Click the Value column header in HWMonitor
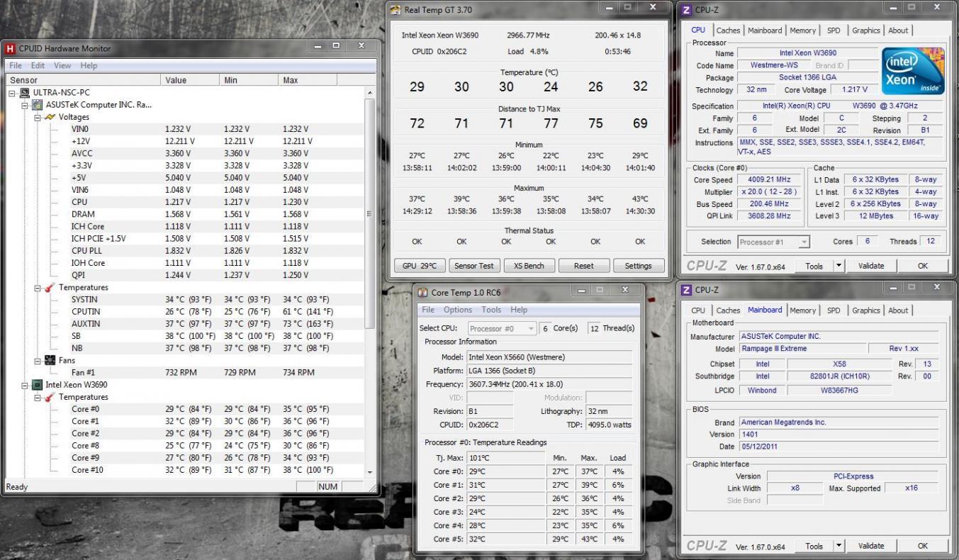This screenshot has height=560, width=959. coord(190,80)
